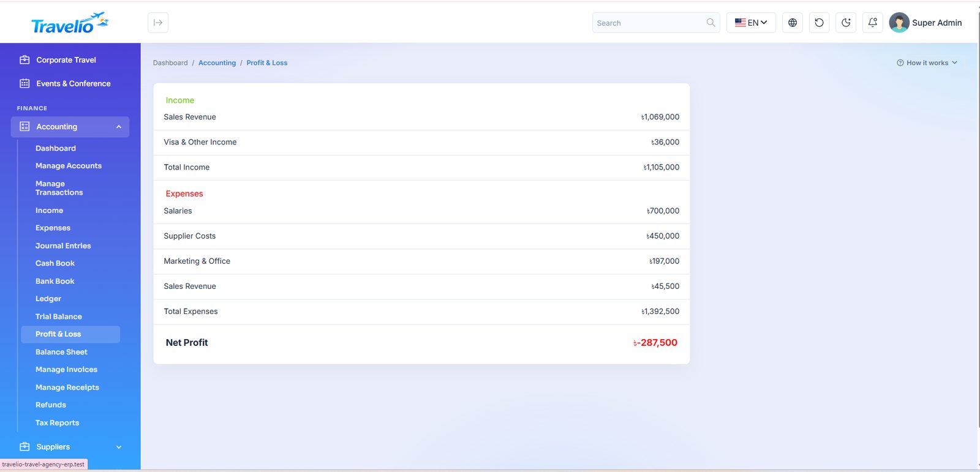980x472 pixels.
Task: Click the Super Admin username
Action: (937, 23)
